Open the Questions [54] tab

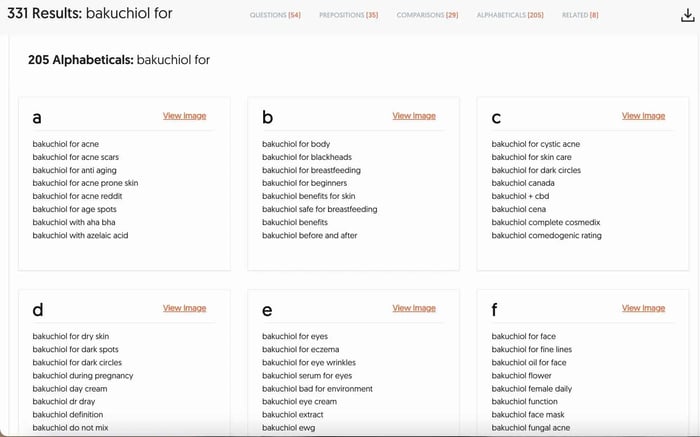pos(274,16)
